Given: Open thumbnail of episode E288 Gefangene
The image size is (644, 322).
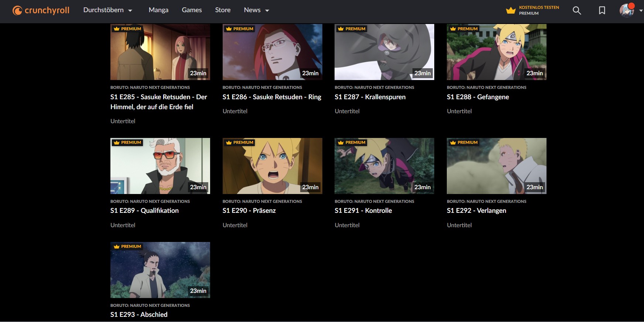Looking at the screenshot, I should [497, 52].
